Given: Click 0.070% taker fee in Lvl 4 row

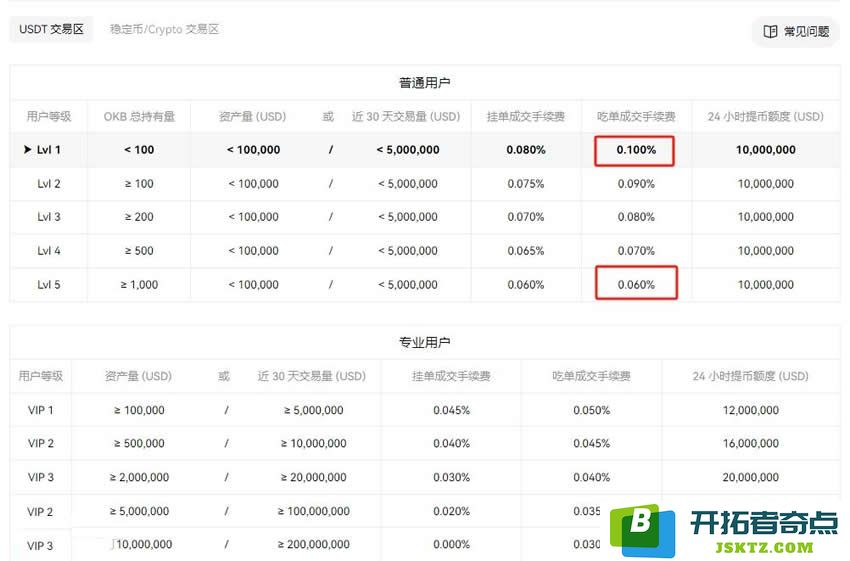Looking at the screenshot, I should click(x=636, y=251).
